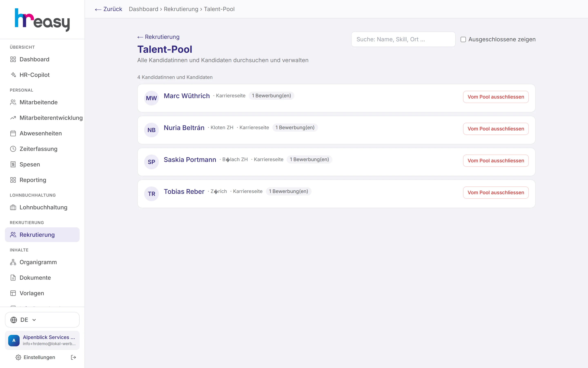Click the globe icon in language selector
This screenshot has width=588, height=368.
coord(14,320)
